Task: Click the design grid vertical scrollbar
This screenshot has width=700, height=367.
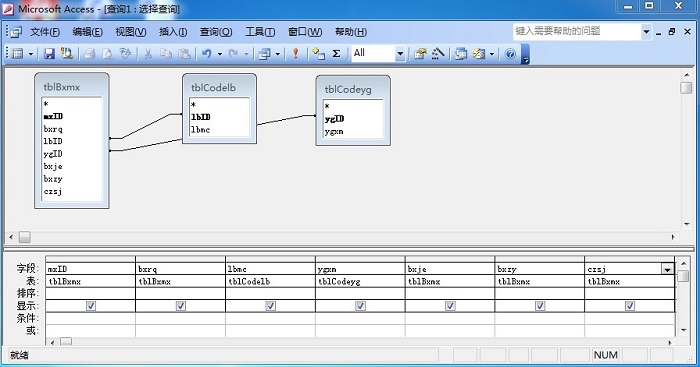Action: [683, 296]
